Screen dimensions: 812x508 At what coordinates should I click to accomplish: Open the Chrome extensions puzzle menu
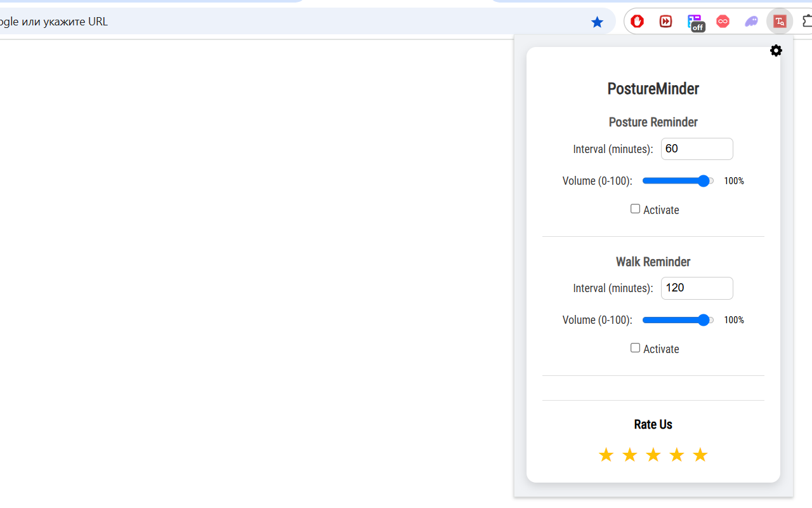click(807, 22)
